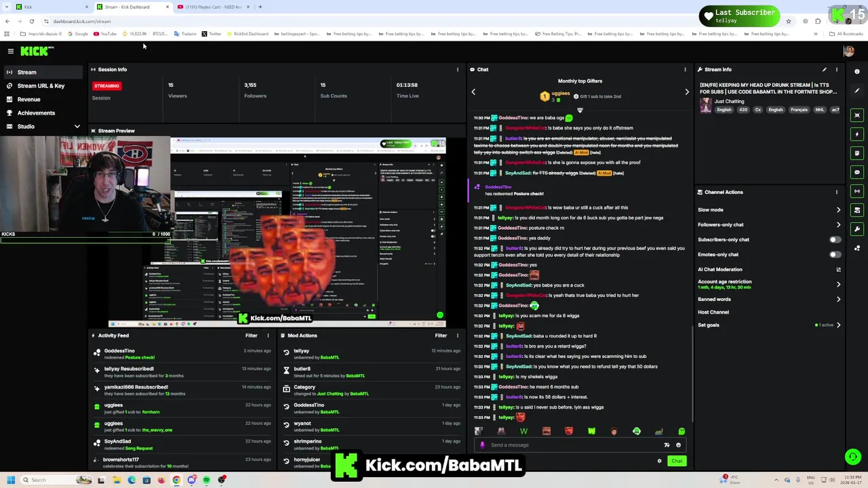This screenshot has height=488, width=868.
Task: Go to previous Monthly top Gifters slide
Action: click(x=473, y=91)
